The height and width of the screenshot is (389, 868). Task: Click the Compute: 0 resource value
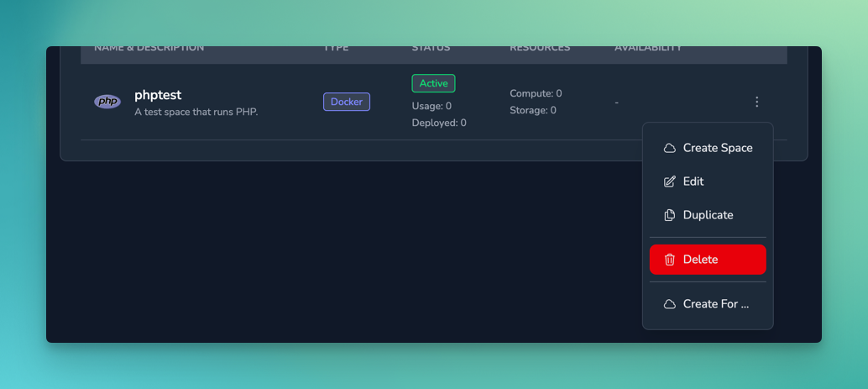click(536, 93)
